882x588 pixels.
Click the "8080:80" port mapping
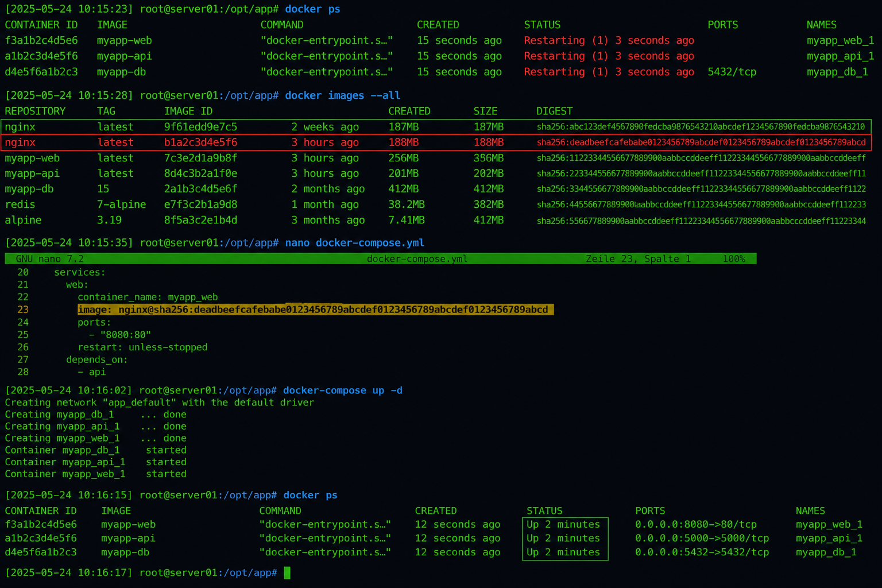(x=125, y=335)
